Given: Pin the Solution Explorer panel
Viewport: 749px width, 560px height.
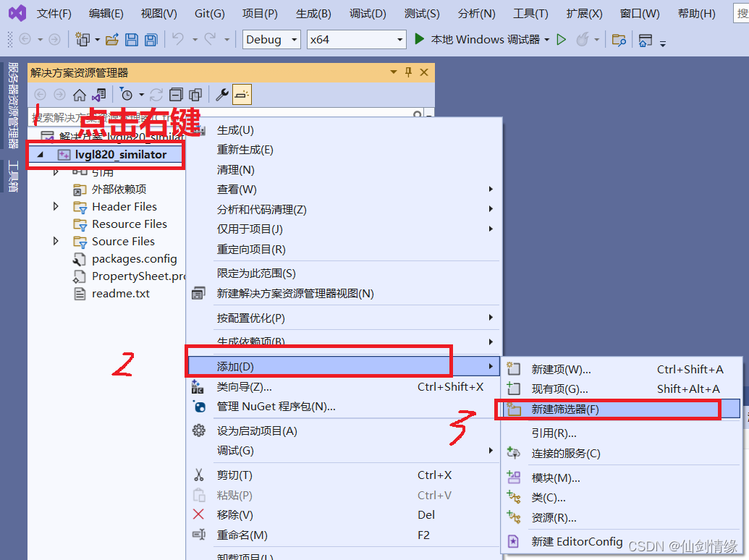Looking at the screenshot, I should point(408,72).
